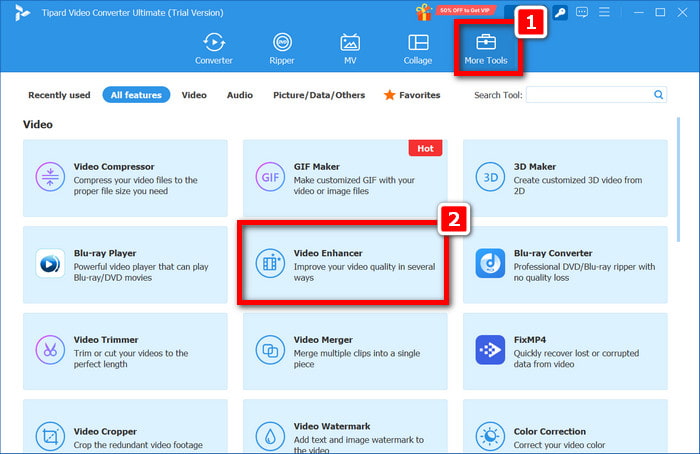Image resolution: width=700 pixels, height=454 pixels.
Task: Show the Favorites tab label
Action: click(420, 95)
